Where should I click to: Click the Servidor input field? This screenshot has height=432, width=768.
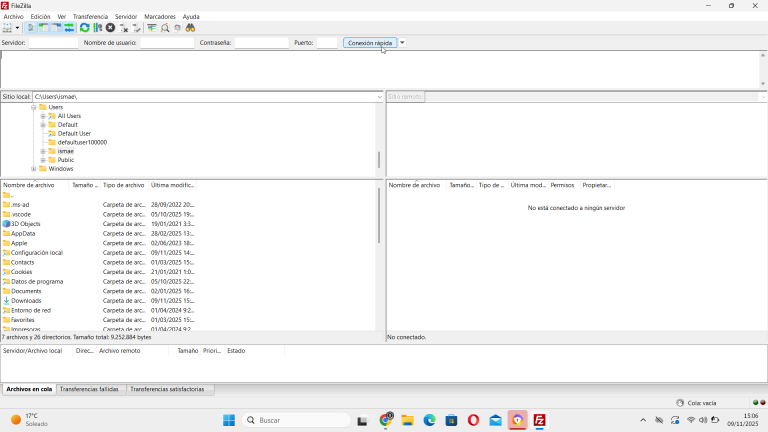click(x=53, y=43)
